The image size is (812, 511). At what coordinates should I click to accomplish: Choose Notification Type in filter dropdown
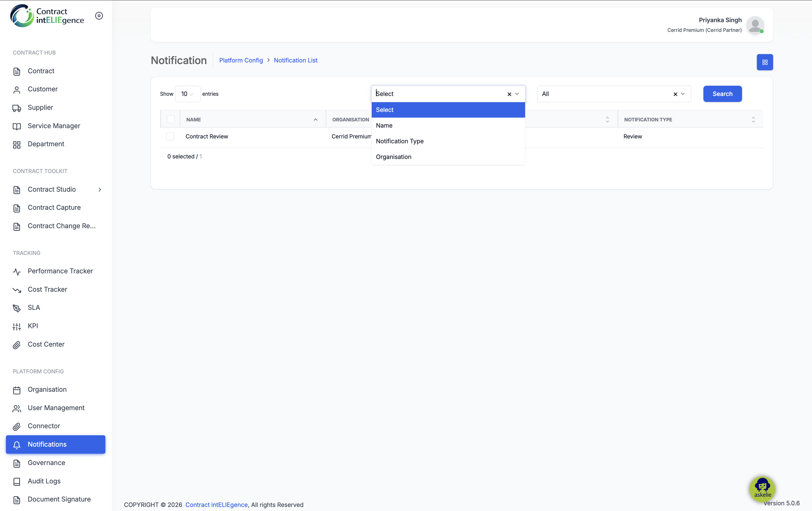click(x=448, y=141)
